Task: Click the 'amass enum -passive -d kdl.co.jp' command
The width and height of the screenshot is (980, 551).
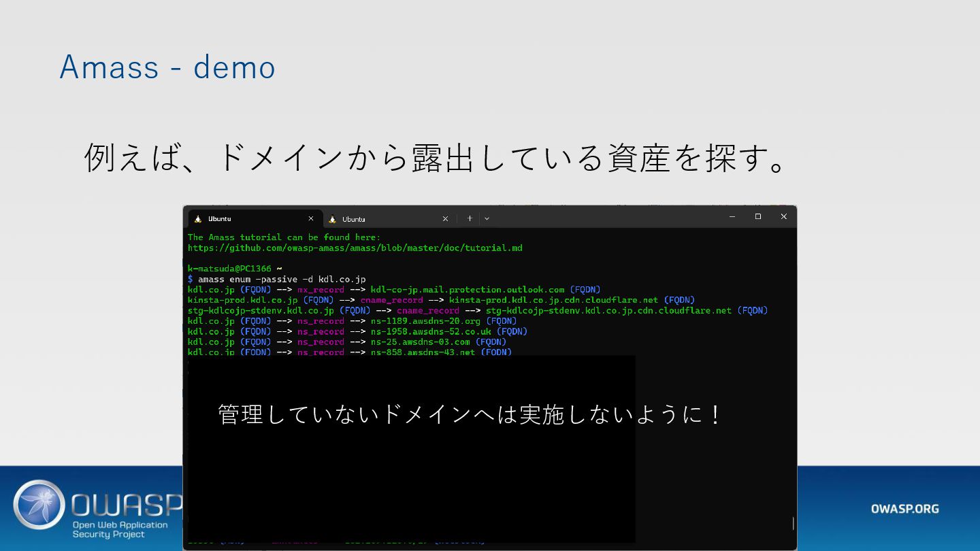Action: tap(282, 279)
